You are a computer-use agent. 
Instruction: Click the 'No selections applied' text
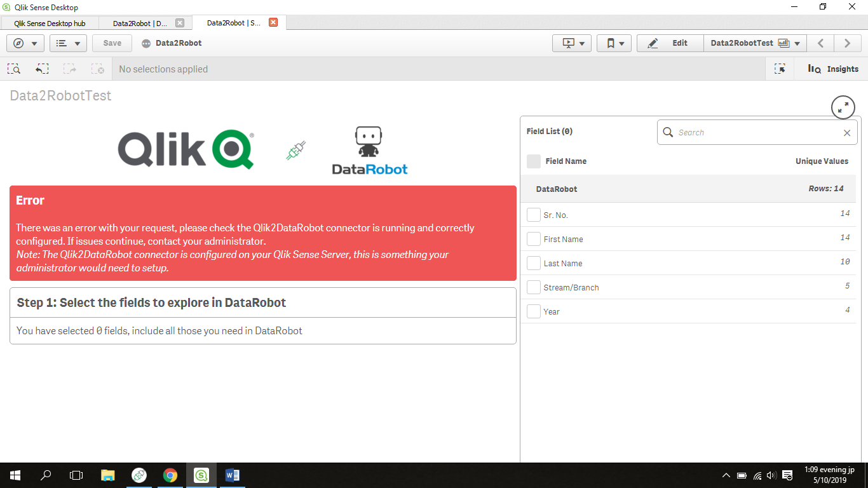163,69
